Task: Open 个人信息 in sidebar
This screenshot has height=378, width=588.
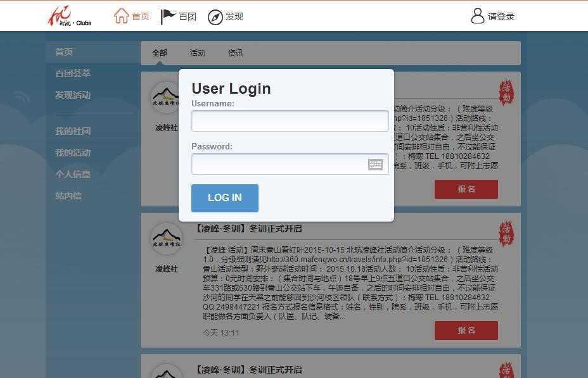Action: point(73,174)
